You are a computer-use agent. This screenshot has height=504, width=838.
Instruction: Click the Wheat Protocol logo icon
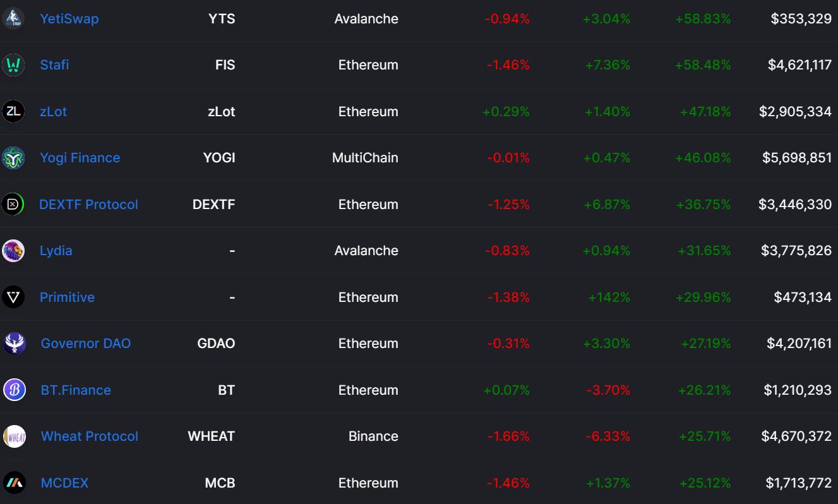15,436
